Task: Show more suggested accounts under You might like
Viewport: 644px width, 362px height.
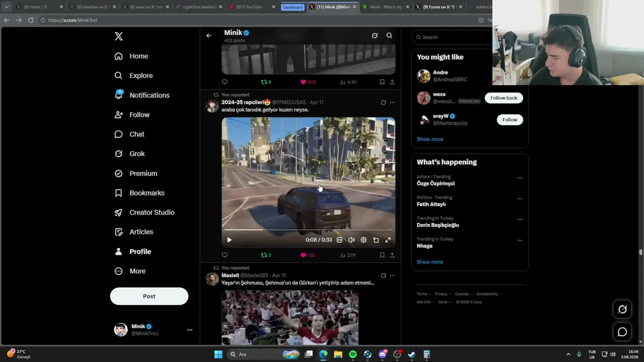Action: (x=430, y=139)
